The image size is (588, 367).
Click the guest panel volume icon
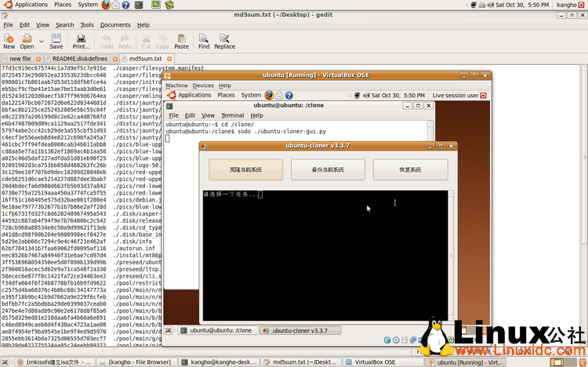click(366, 96)
